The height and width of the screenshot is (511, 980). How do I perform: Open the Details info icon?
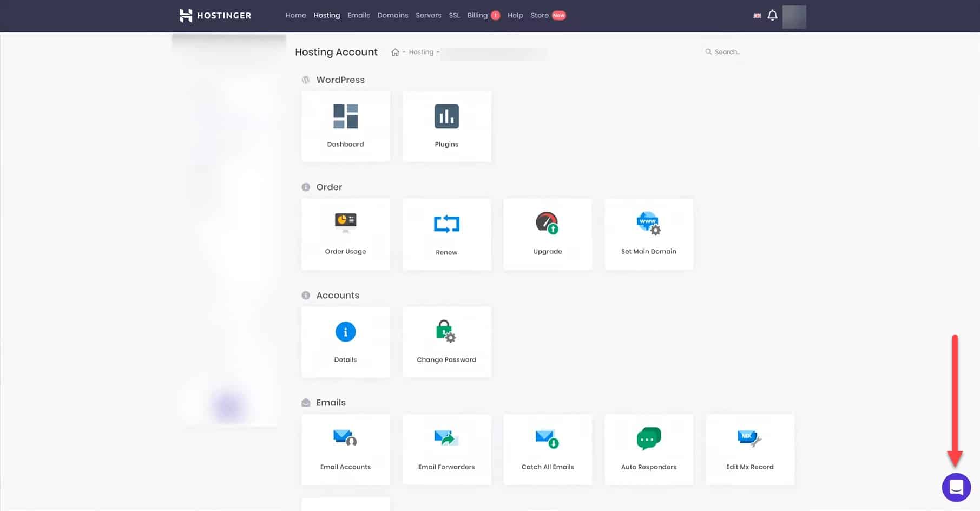coord(345,331)
